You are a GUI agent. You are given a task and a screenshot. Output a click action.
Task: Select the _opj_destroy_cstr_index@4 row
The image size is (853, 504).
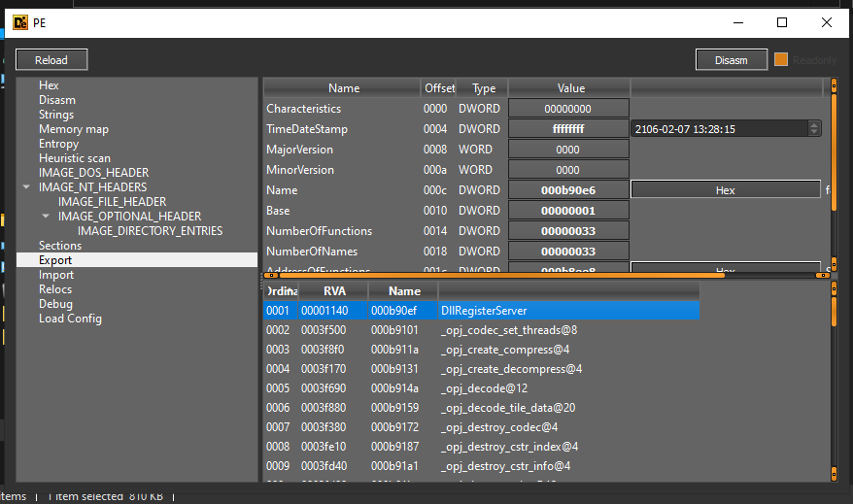click(x=482, y=447)
